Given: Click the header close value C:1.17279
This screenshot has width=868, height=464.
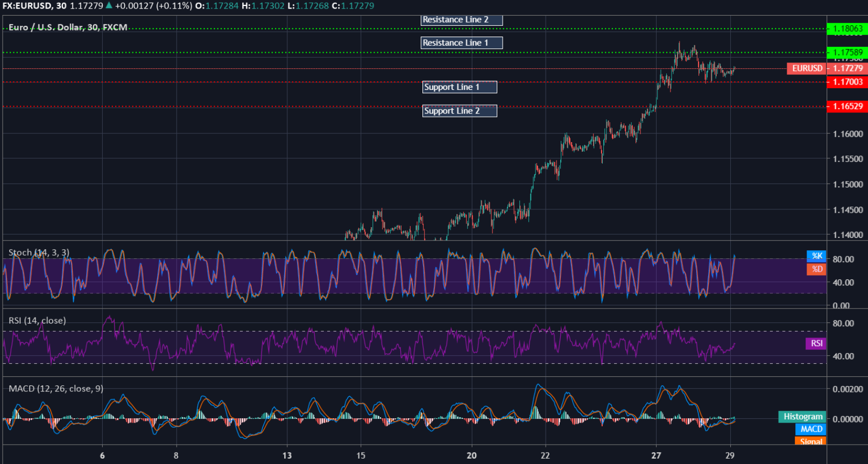Looking at the screenshot, I should pos(352,6).
